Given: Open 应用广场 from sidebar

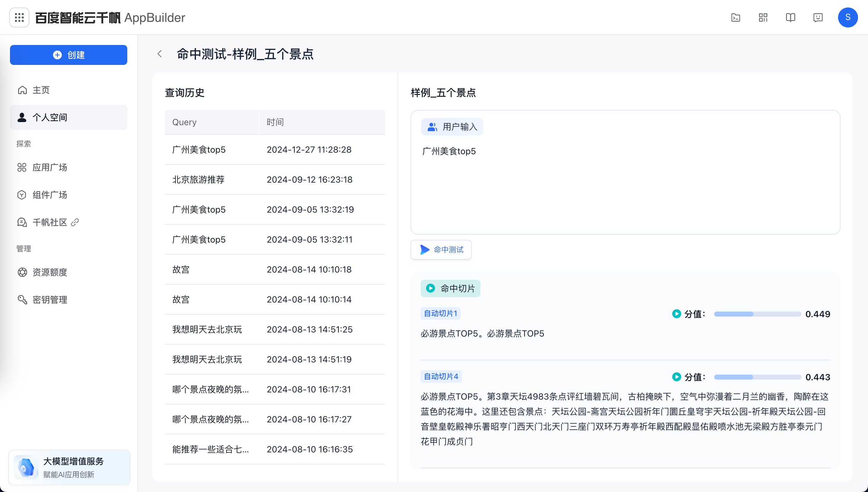Looking at the screenshot, I should pyautogui.click(x=69, y=167).
